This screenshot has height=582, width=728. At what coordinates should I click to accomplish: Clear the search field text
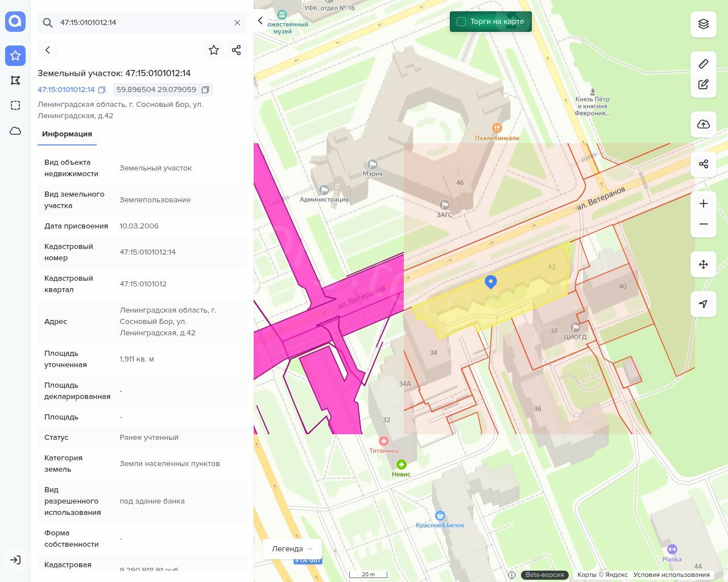pos(237,23)
